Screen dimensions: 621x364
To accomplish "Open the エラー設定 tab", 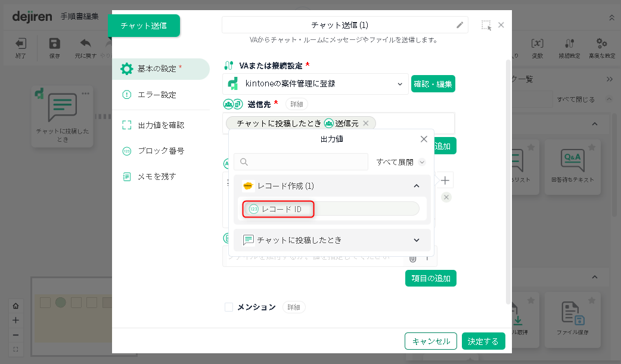I will pos(157,95).
